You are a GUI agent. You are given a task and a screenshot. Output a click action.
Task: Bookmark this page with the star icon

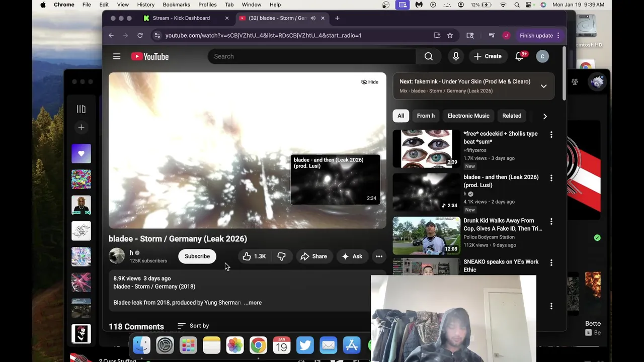[x=450, y=35]
